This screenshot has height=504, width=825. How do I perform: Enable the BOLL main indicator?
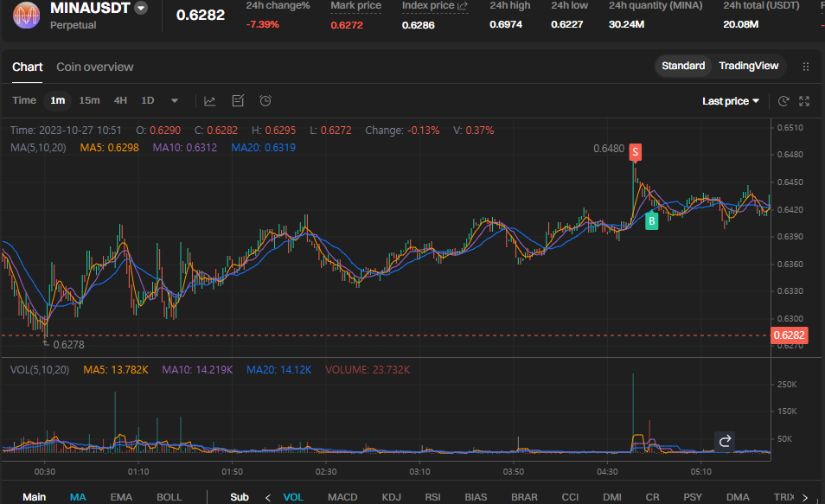click(169, 497)
